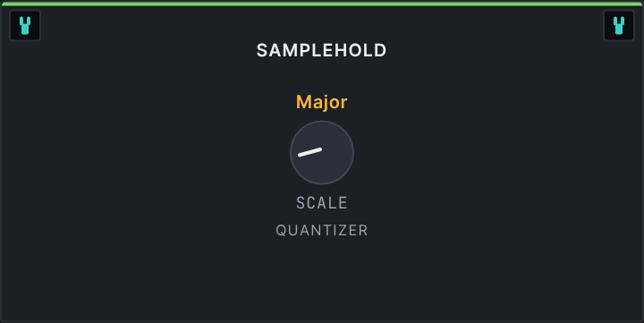644x323 pixels.
Task: Select the SAMPLEHOLD header text
Action: click(322, 50)
